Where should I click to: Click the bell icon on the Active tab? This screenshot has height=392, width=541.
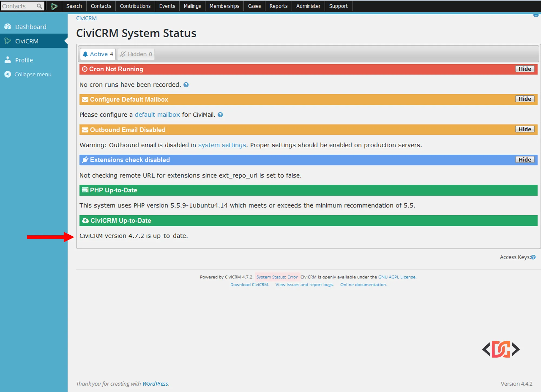(85, 54)
